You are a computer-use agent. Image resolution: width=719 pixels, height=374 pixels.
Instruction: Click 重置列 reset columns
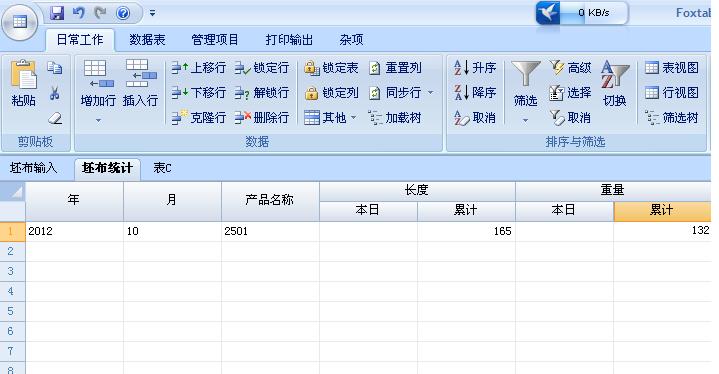[x=395, y=68]
